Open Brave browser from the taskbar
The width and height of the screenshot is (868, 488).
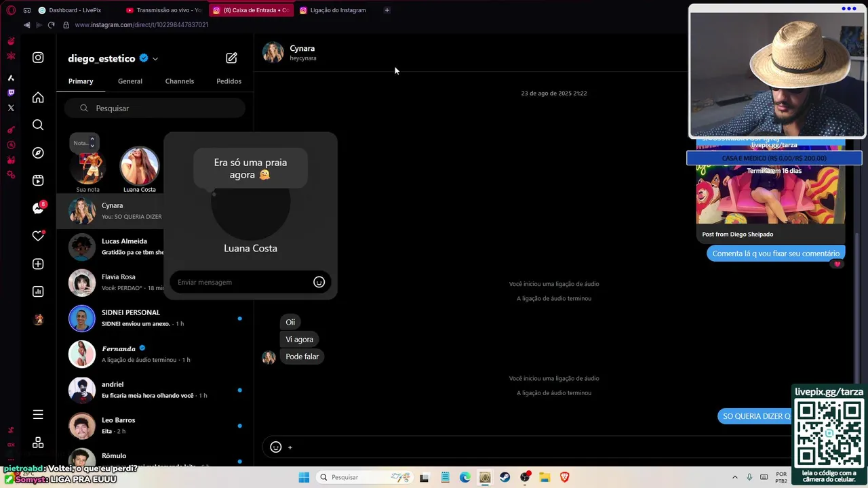pos(564,477)
